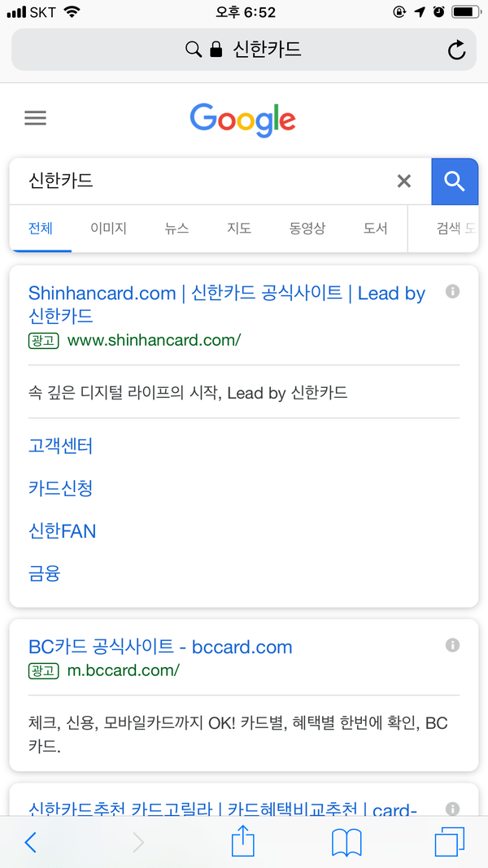Open the Google hamburger menu

(x=35, y=119)
